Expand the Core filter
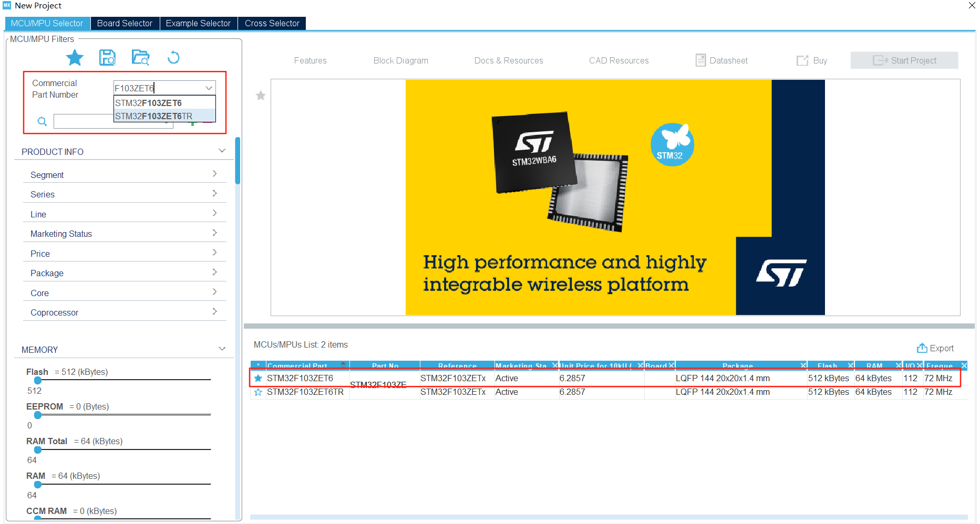Viewport: 980px width, 524px height. (x=214, y=292)
